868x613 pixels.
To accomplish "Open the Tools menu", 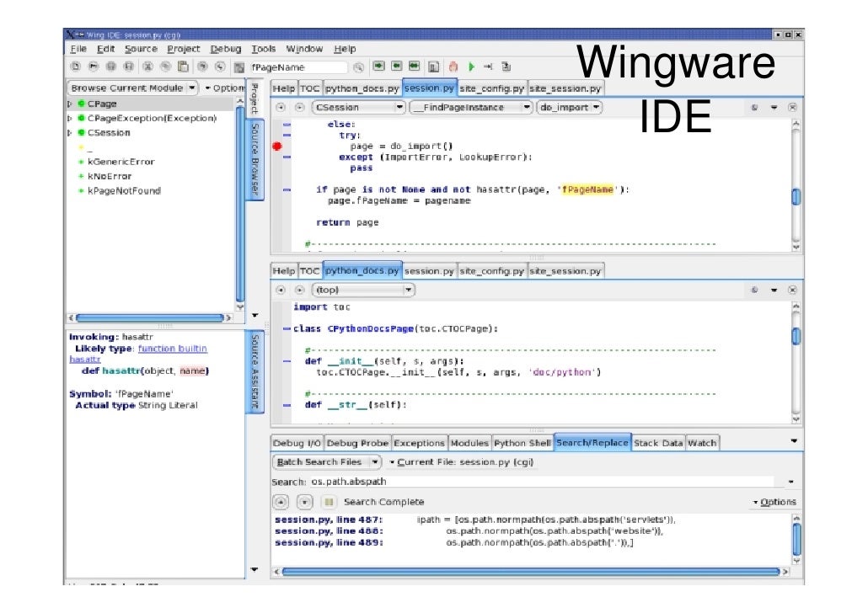I will pyautogui.click(x=264, y=49).
